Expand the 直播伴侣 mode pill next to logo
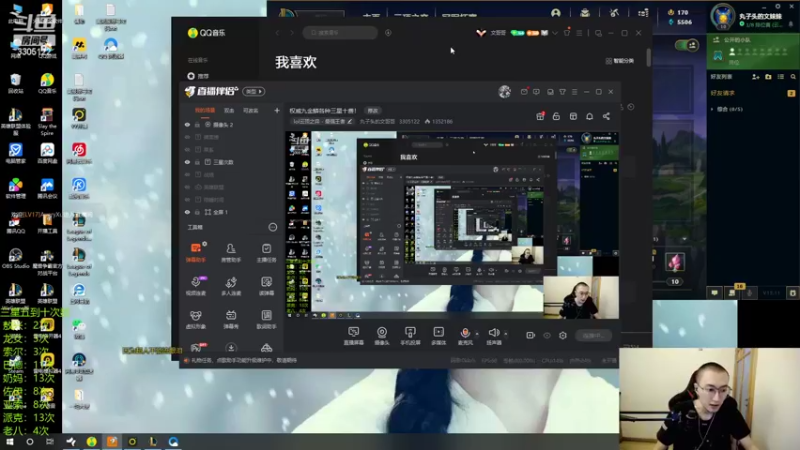Screen dimensions: 800x450 click(x=254, y=92)
